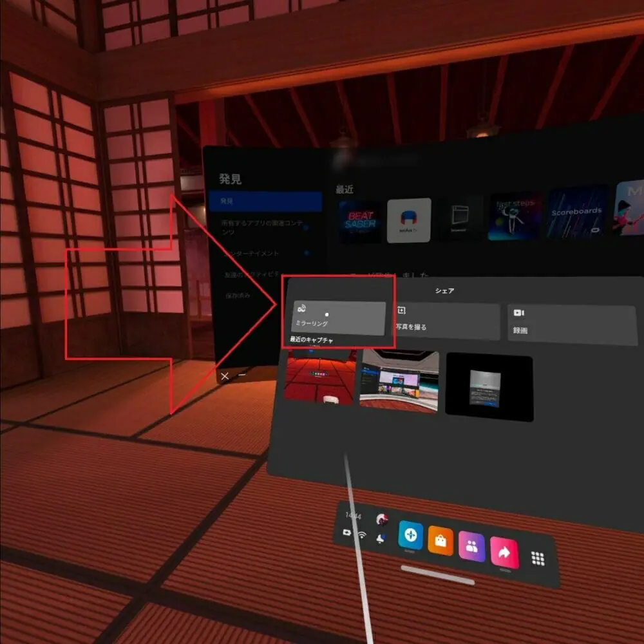Screen dimensions: 644x644
Task: Open the App Library grid icon
Action: pyautogui.click(x=538, y=558)
